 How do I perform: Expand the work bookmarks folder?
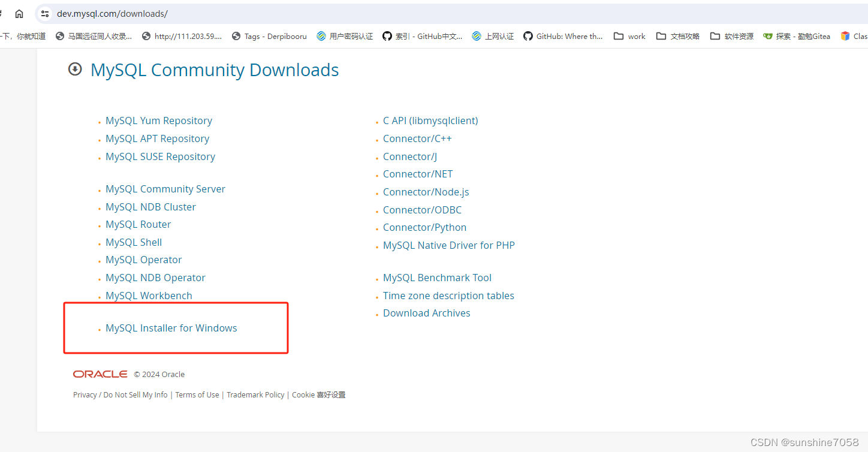click(629, 36)
